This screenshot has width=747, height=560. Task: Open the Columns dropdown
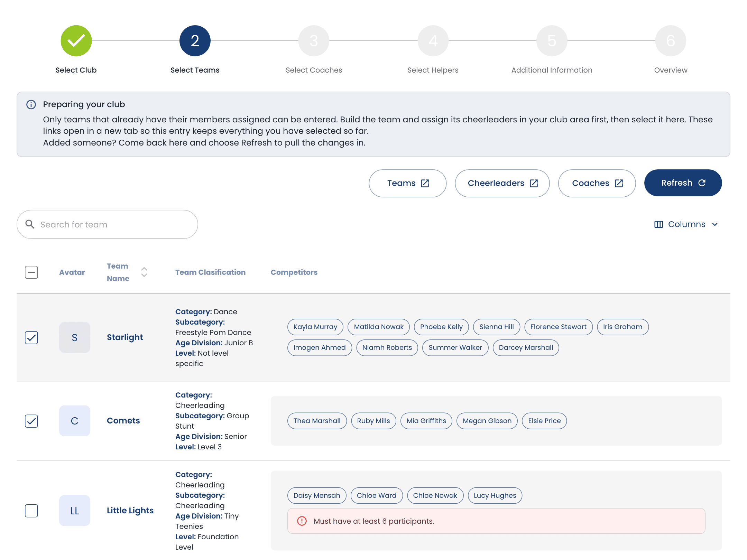686,224
